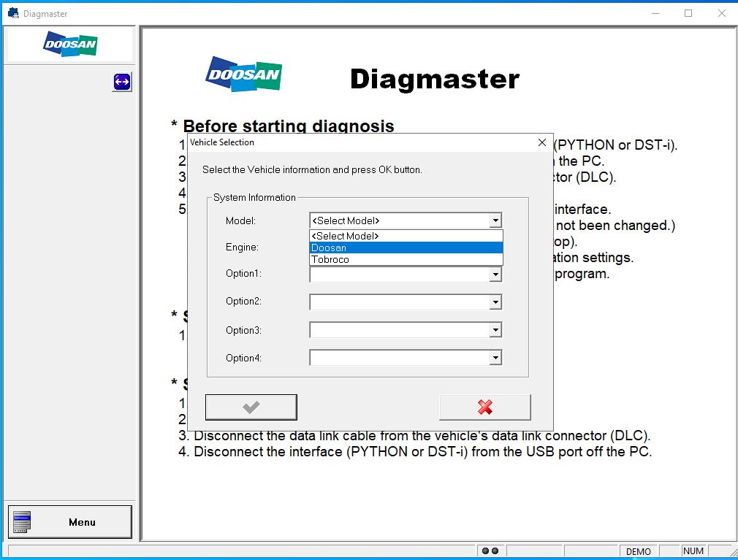The height and width of the screenshot is (560, 738).
Task: Click the 'Select the Vehicle information' instruction text
Action: click(312, 169)
